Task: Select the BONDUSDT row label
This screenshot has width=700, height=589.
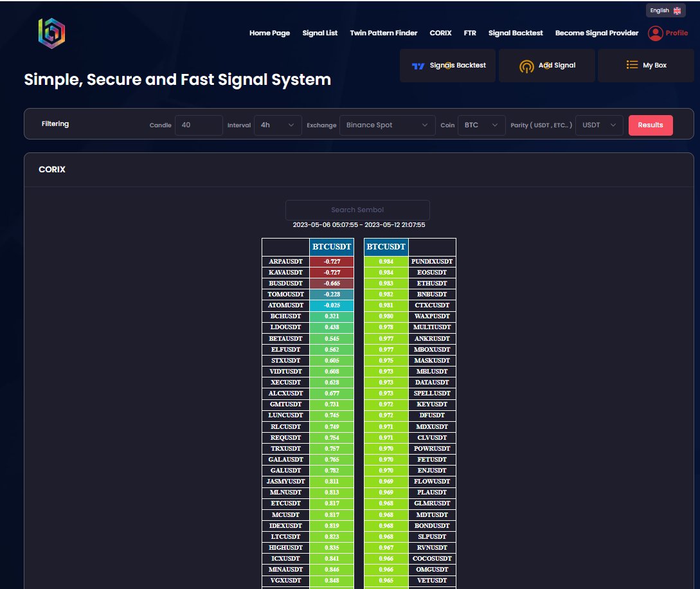Action: pos(432,525)
